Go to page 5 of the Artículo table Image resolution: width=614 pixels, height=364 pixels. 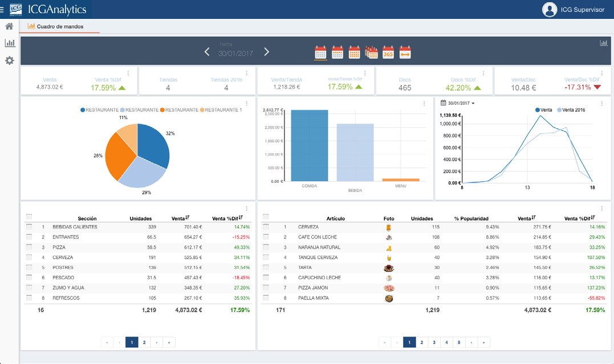pos(459,342)
